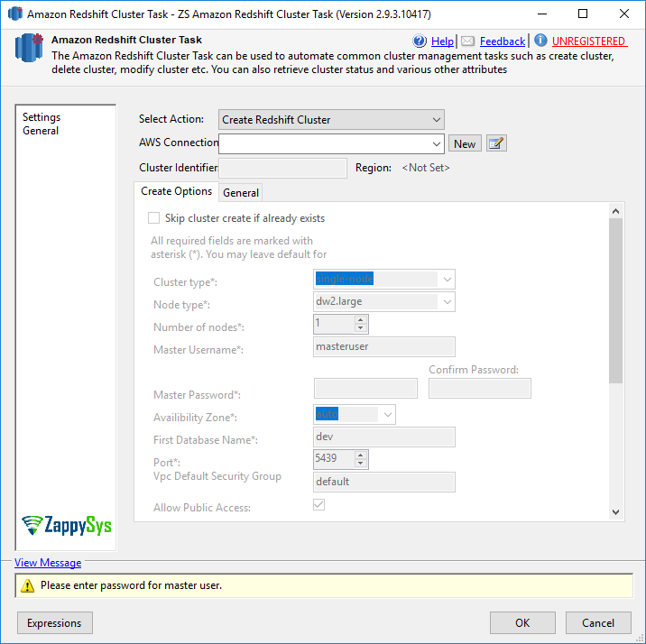
Task: Toggle Allow Public Access checkbox
Action: [318, 504]
